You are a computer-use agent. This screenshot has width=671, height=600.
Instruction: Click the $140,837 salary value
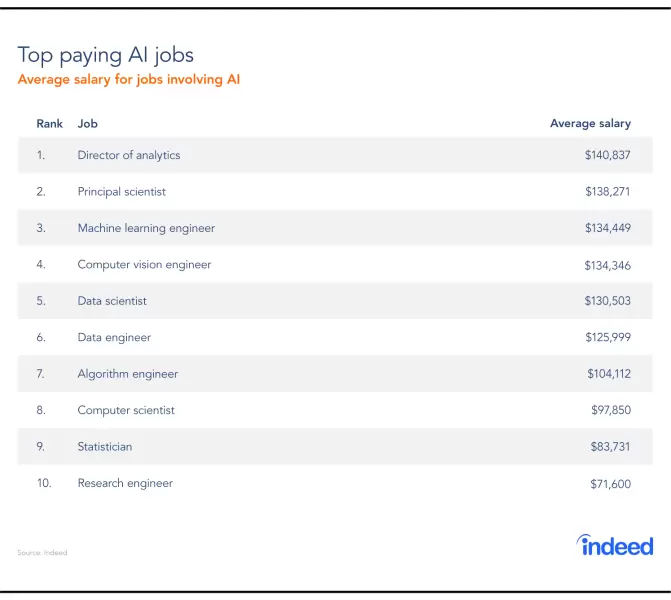608,155
